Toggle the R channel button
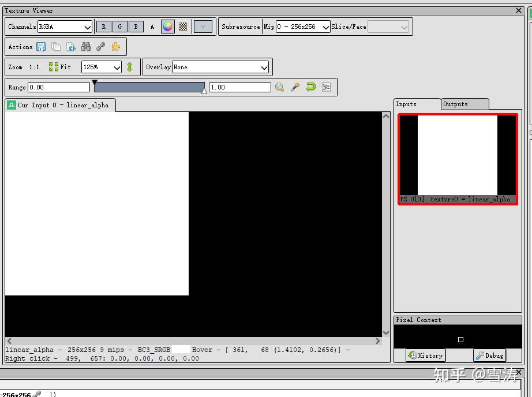Screen dimensions: 532x397 click(x=104, y=26)
